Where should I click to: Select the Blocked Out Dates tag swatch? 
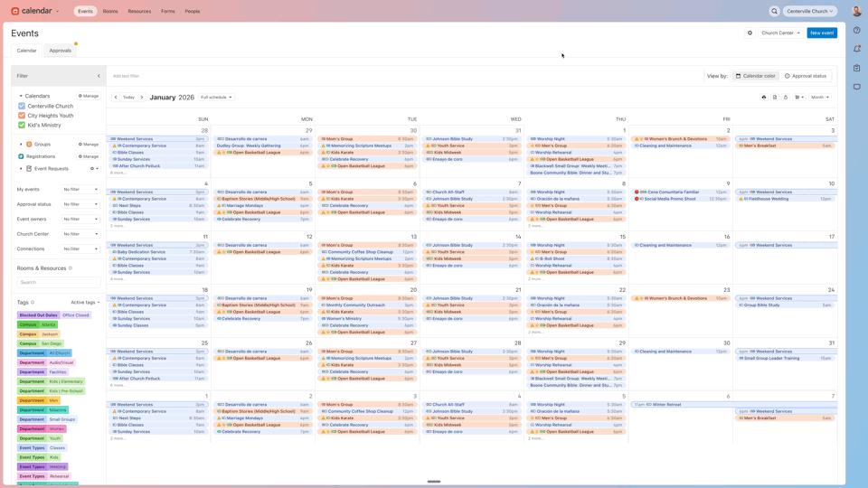click(38, 315)
